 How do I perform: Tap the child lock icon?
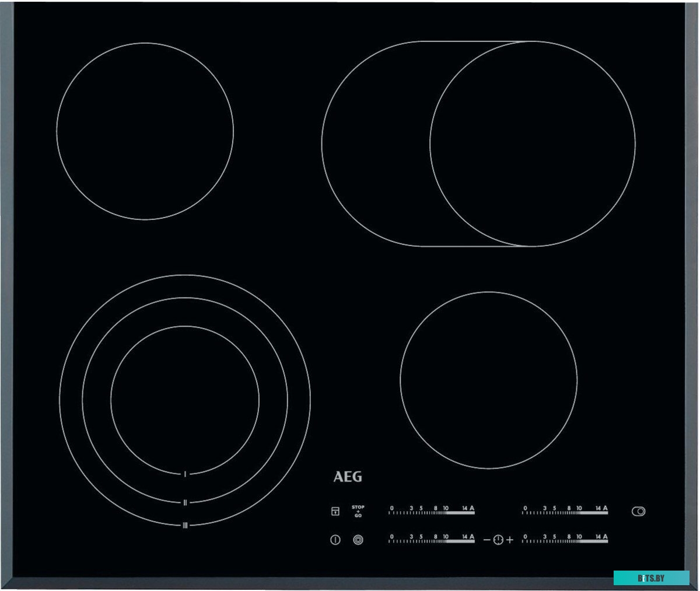335,512
